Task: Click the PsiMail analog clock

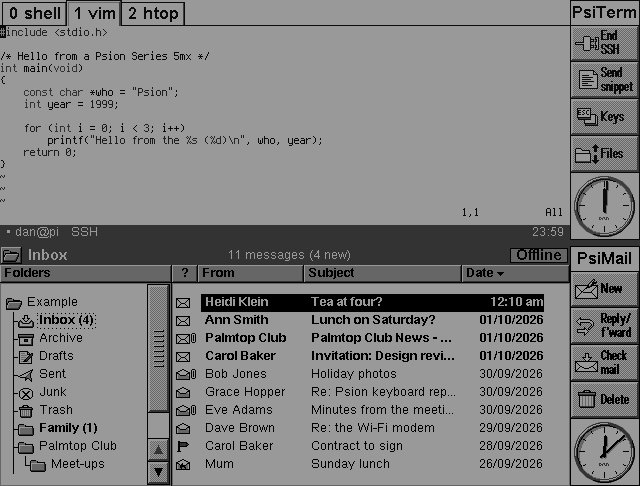Action: point(604,452)
